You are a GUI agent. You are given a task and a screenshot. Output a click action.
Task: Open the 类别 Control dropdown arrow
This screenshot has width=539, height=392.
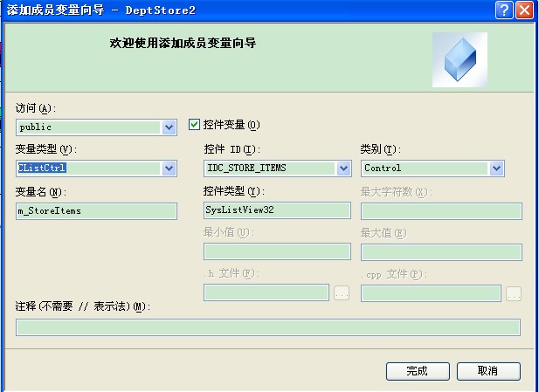tap(496, 168)
